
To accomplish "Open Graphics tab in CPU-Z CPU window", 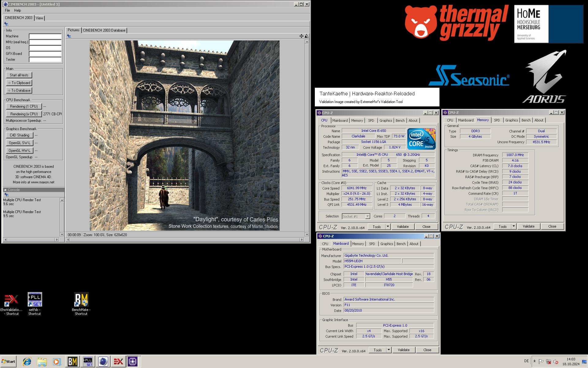I will click(386, 121).
